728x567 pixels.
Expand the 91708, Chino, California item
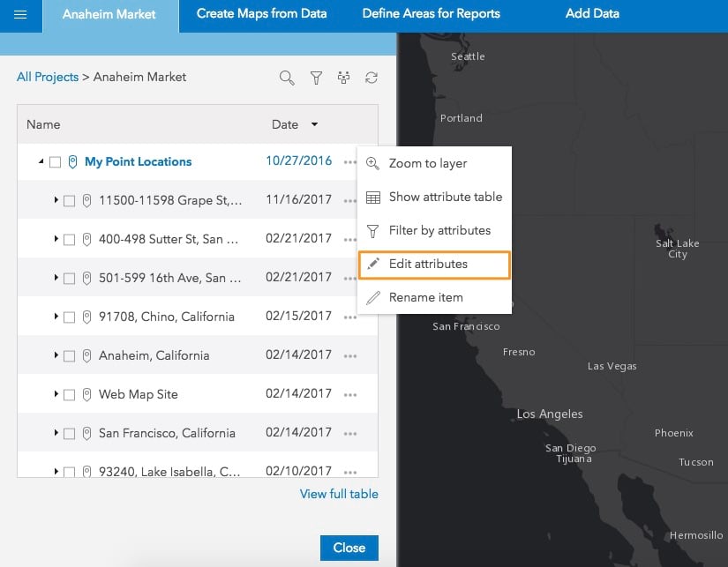click(56, 317)
